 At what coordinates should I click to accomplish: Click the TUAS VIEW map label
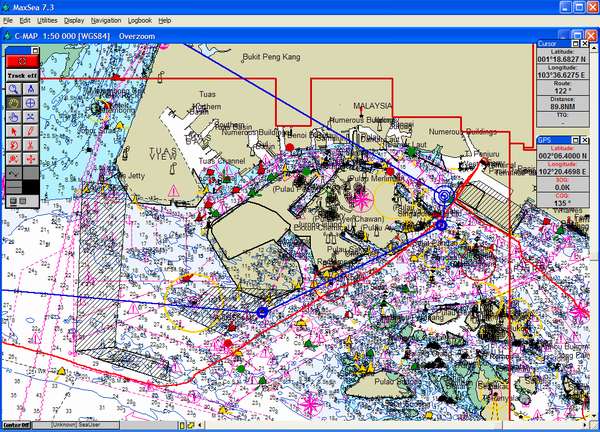click(x=163, y=154)
